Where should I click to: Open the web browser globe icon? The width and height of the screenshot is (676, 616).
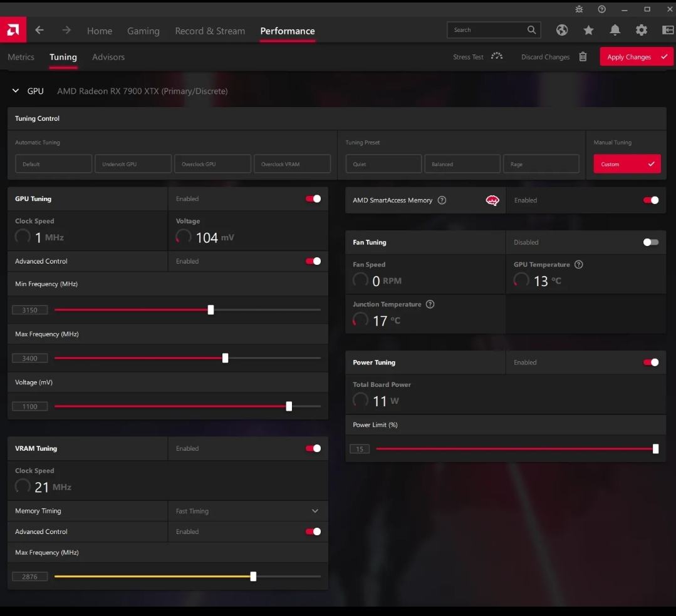(562, 29)
